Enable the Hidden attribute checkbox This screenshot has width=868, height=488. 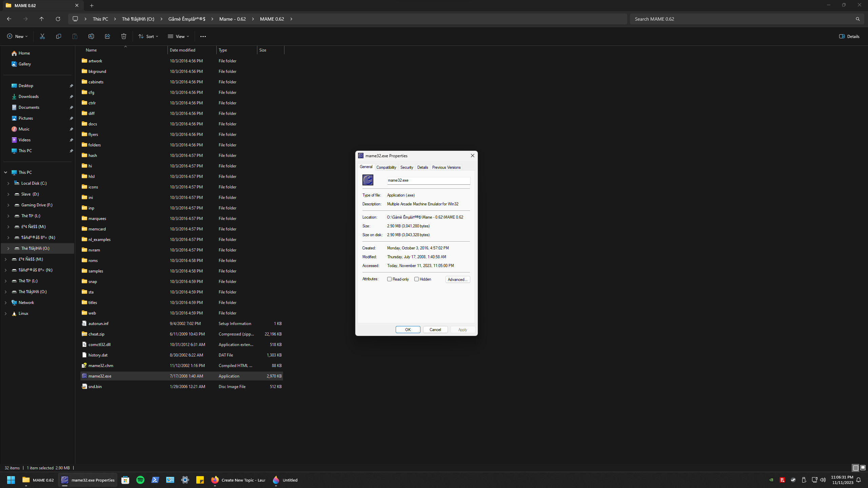416,279
